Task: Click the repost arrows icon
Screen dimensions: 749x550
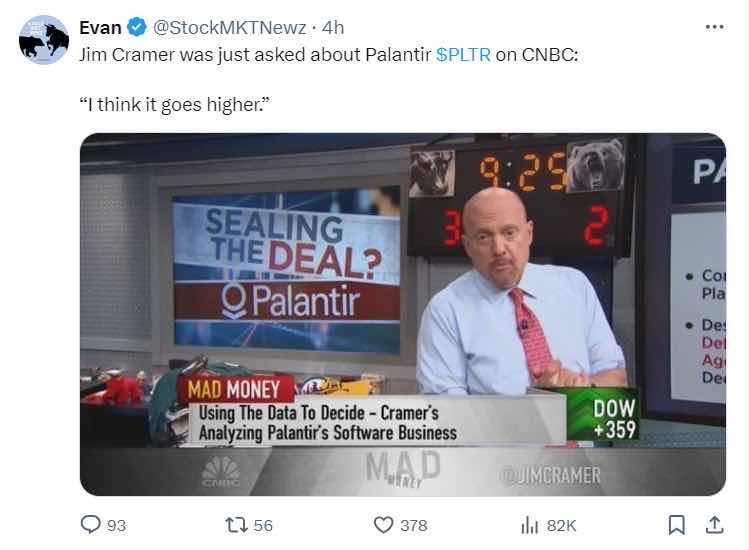Action: [x=236, y=525]
